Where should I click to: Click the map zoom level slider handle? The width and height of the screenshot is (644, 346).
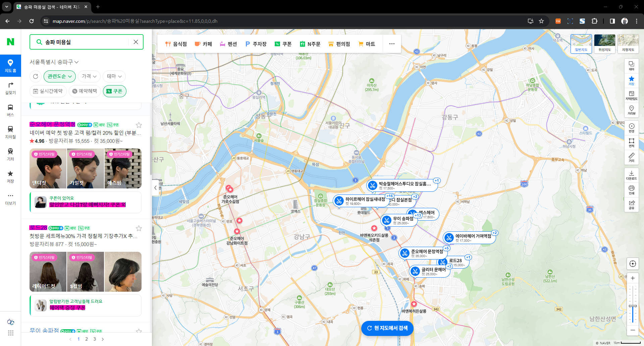coord(633,306)
